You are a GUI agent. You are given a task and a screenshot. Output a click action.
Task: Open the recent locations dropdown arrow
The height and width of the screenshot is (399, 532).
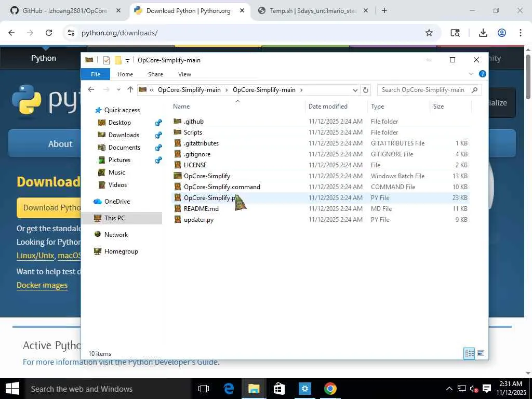[x=118, y=89]
